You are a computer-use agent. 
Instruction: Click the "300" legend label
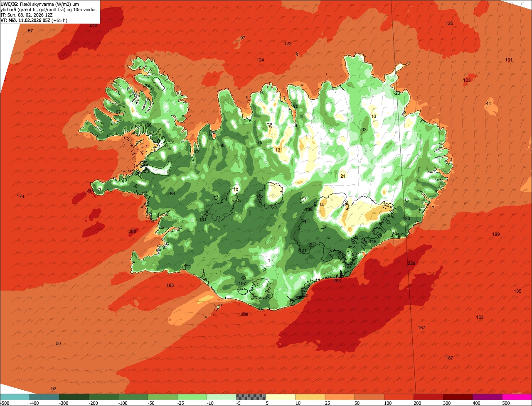point(448,403)
